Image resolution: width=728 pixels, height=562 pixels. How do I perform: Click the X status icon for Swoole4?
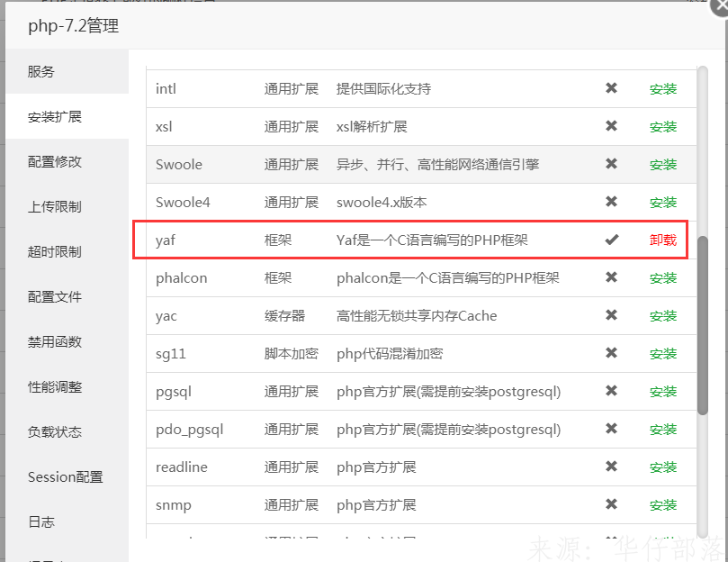pos(611,202)
